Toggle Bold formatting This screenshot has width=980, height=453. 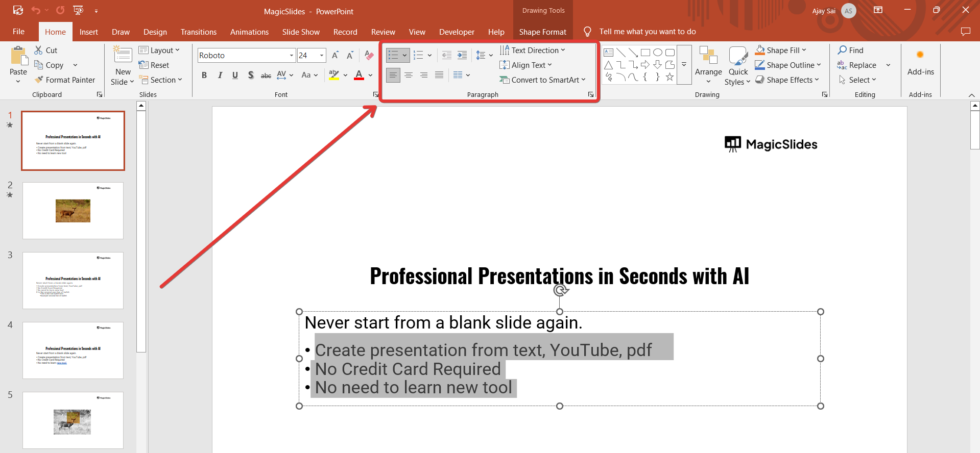click(204, 75)
